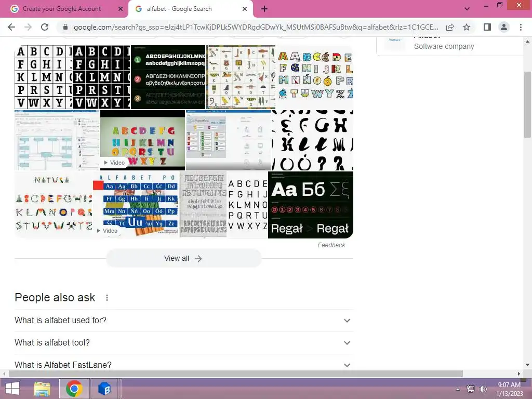View site information lock icon
This screenshot has height=399, width=532.
[x=65, y=27]
